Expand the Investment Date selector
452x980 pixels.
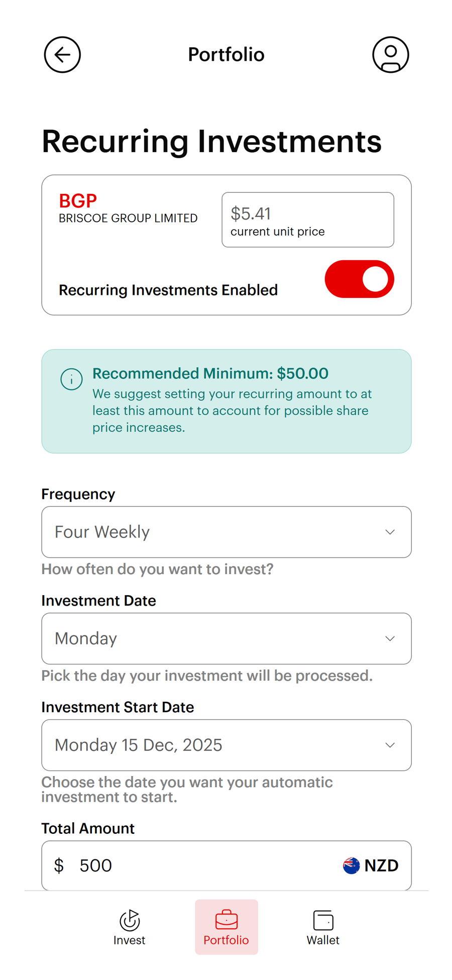[x=226, y=638]
